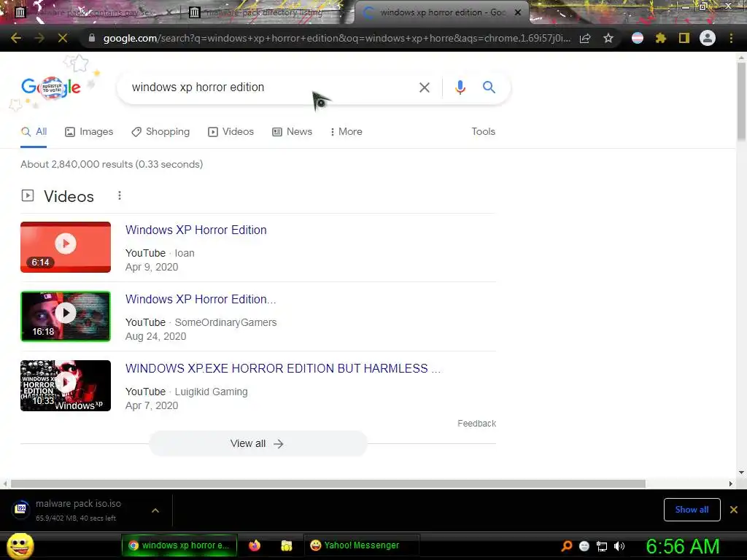Click the vertical page scrollbar thumb
This screenshot has height=560, width=747.
741,101
